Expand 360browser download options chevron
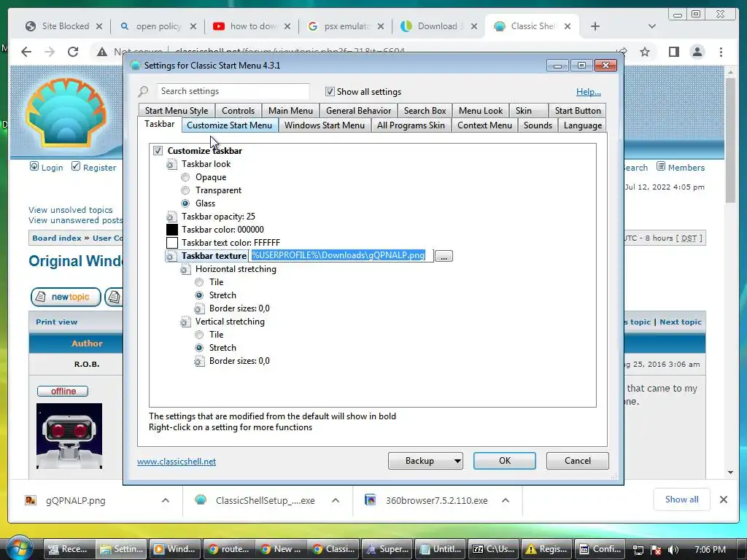 (506, 500)
